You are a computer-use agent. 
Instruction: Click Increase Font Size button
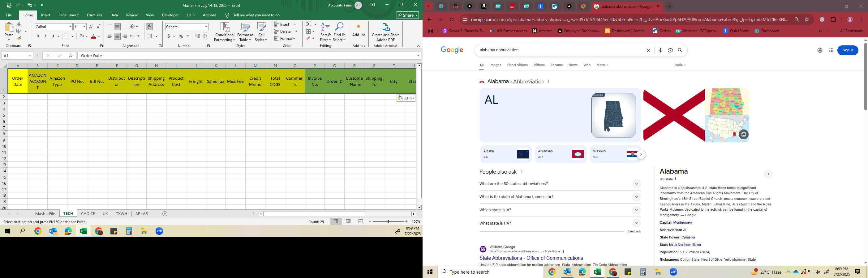click(91, 27)
